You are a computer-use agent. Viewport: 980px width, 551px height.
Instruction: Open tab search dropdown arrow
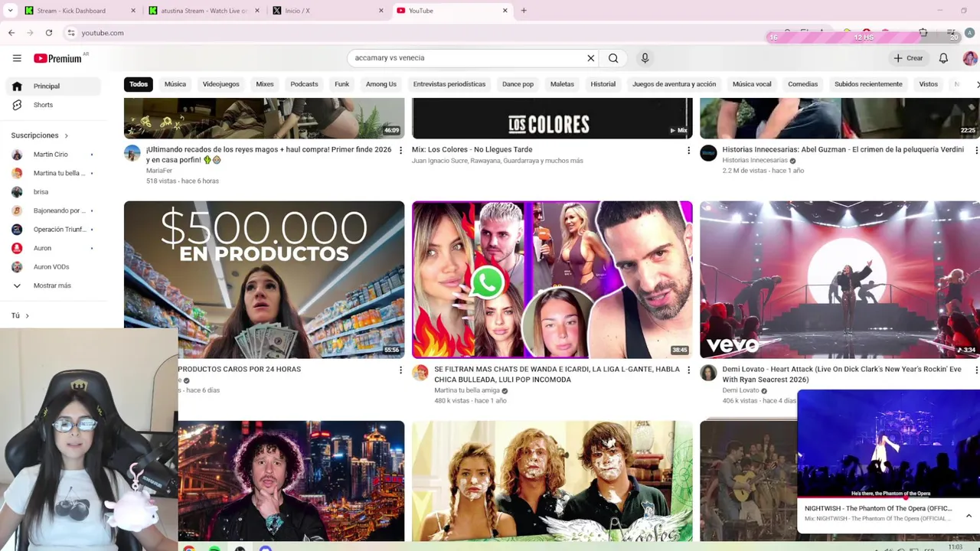[x=10, y=11]
